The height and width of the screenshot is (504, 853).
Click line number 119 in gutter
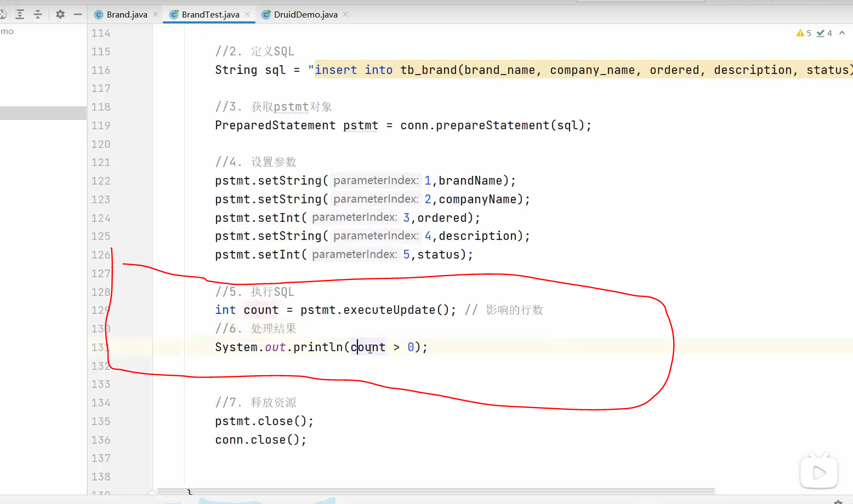101,125
